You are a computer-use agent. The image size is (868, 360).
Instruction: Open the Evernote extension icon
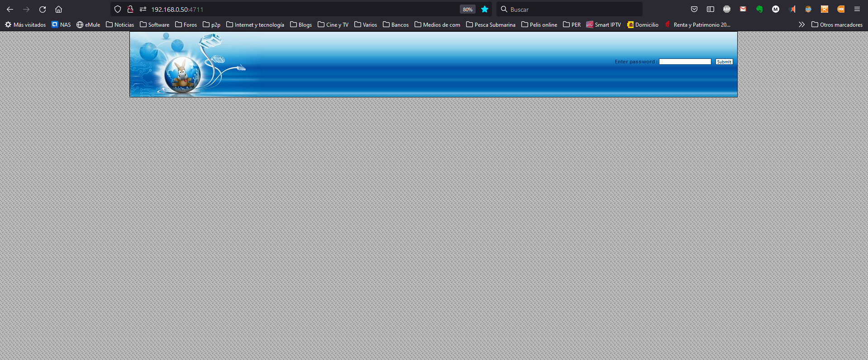pyautogui.click(x=759, y=9)
